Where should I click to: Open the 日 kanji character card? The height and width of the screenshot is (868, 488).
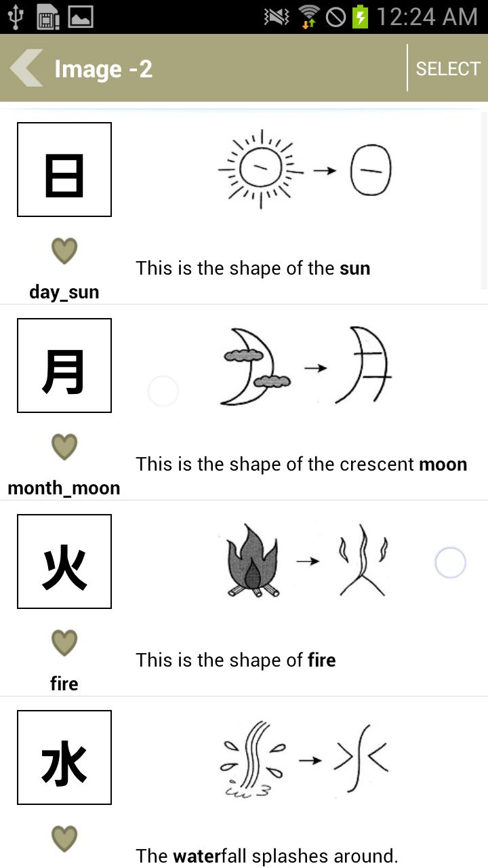[64, 169]
